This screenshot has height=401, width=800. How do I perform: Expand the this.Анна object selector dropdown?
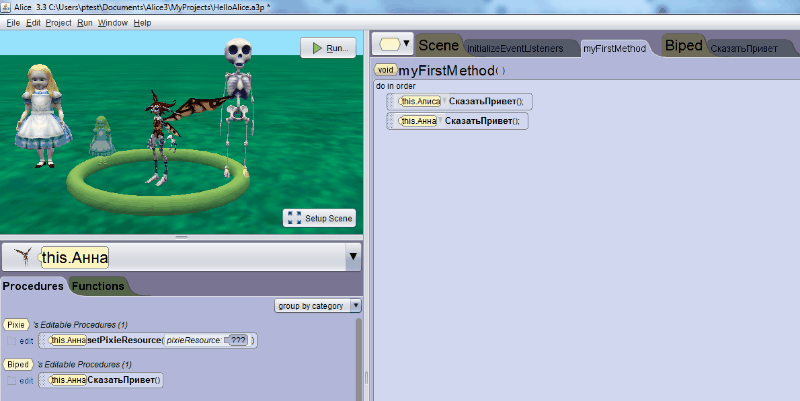pos(353,257)
